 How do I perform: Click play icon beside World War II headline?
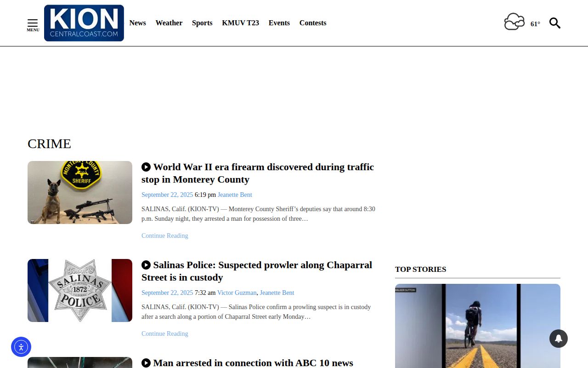[x=146, y=167]
